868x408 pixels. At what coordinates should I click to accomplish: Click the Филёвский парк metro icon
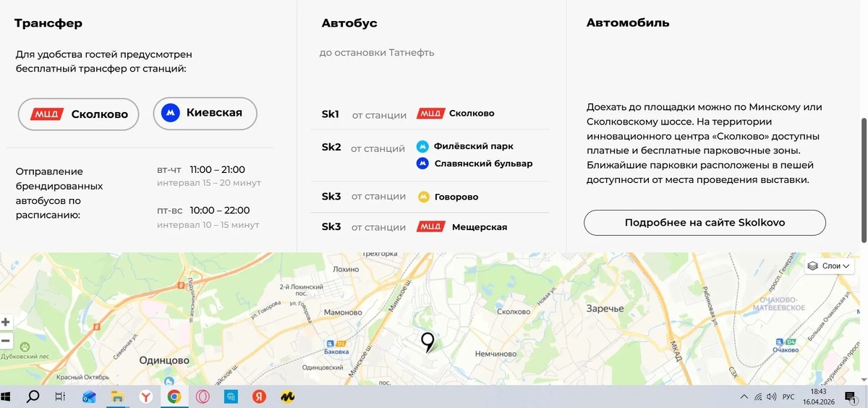click(x=423, y=146)
